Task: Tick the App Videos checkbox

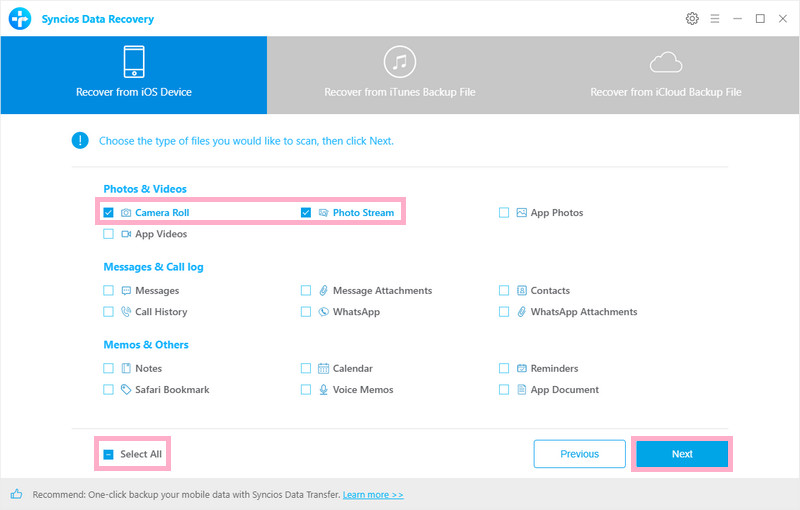Action: pyautogui.click(x=108, y=234)
